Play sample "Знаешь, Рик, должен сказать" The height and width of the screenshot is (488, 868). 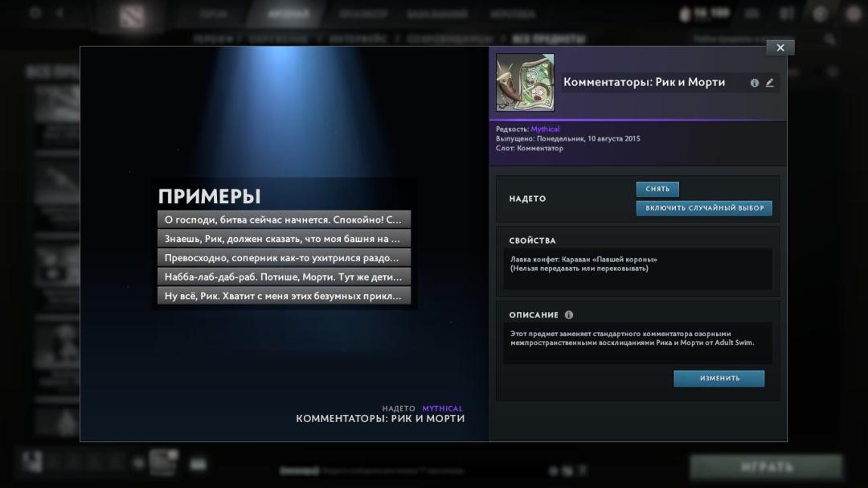click(284, 239)
